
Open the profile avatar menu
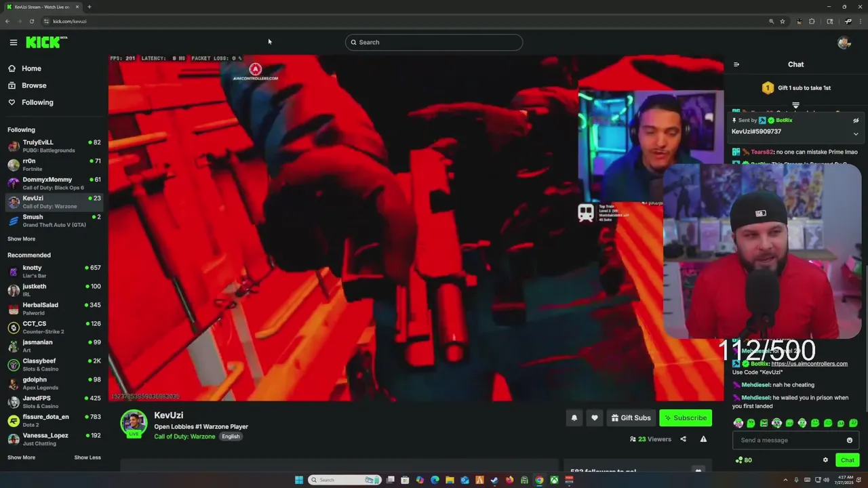844,43
